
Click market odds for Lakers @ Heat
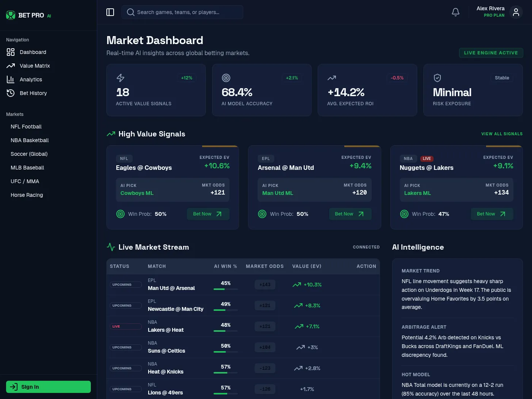coord(265,326)
